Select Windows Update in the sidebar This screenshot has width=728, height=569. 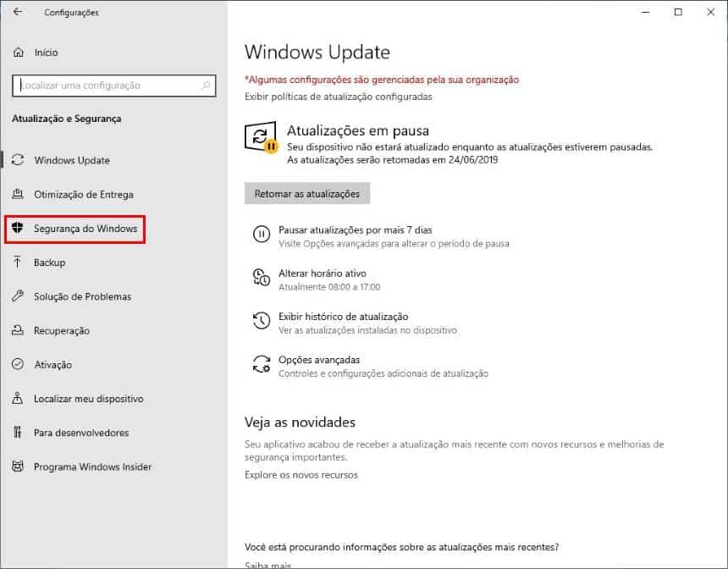tap(72, 160)
